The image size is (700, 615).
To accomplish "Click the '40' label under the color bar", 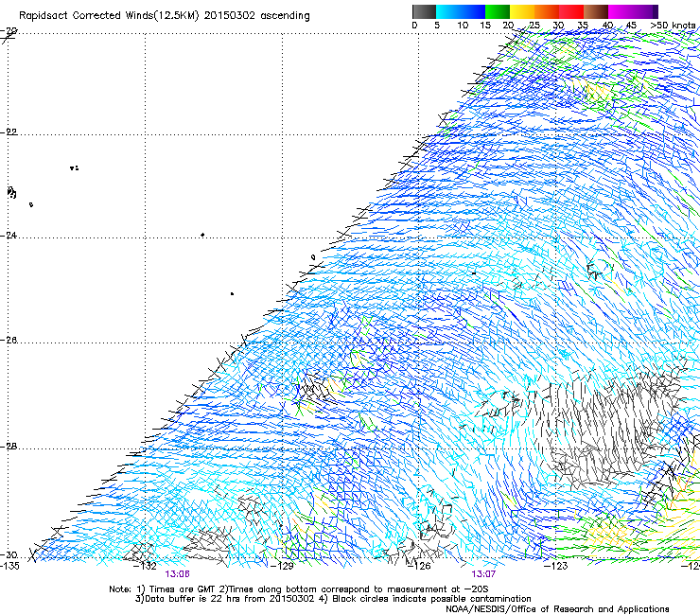I will (607, 26).
